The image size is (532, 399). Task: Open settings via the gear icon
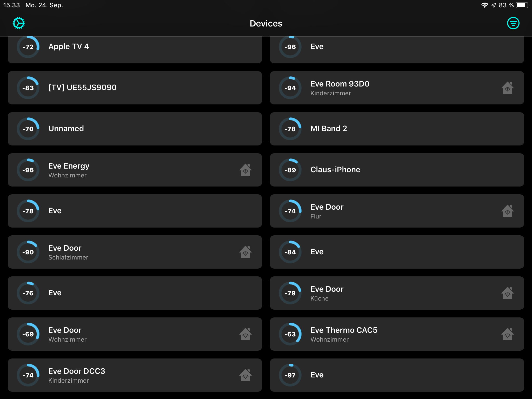tap(19, 23)
